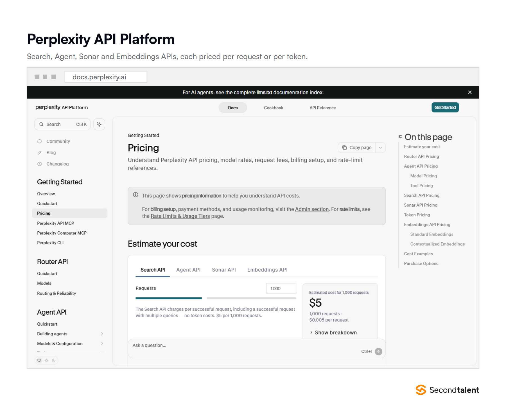The width and height of the screenshot is (506, 420).
Task: Jump to Tool Pricing subsection
Action: [421, 186]
